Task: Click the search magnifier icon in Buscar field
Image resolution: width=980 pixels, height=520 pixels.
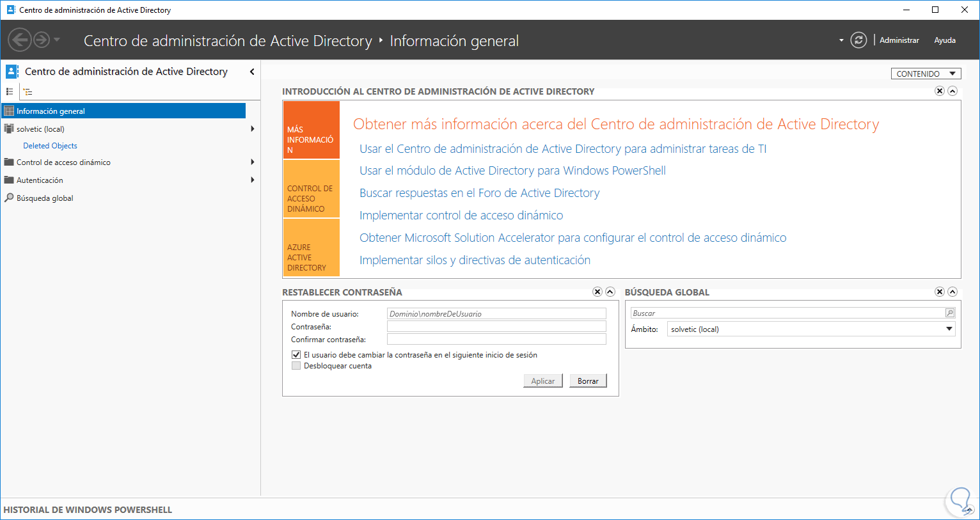Action: tap(950, 313)
